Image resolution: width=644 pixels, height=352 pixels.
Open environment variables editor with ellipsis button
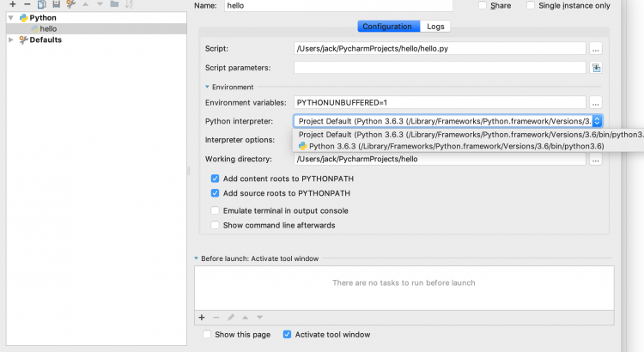pos(596,103)
